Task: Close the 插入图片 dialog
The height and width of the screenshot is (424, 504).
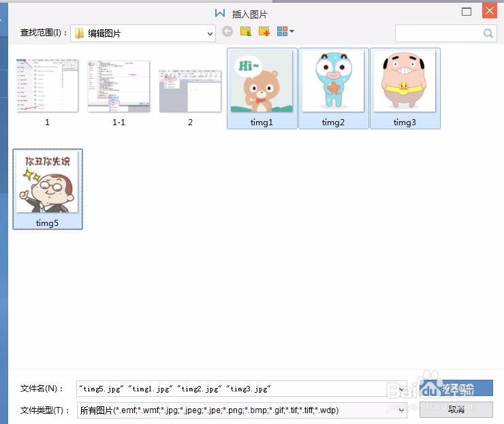Action: (490, 11)
